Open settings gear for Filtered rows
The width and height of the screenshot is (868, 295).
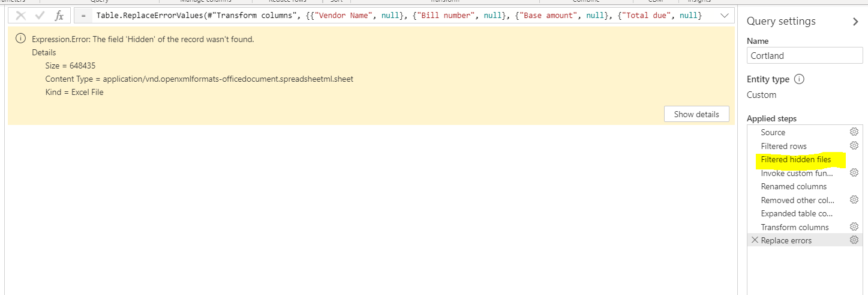coord(854,145)
